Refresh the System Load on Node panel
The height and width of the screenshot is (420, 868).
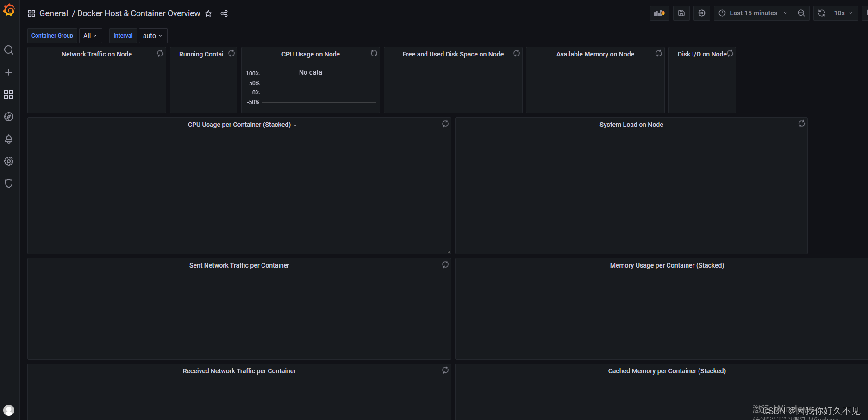point(801,124)
